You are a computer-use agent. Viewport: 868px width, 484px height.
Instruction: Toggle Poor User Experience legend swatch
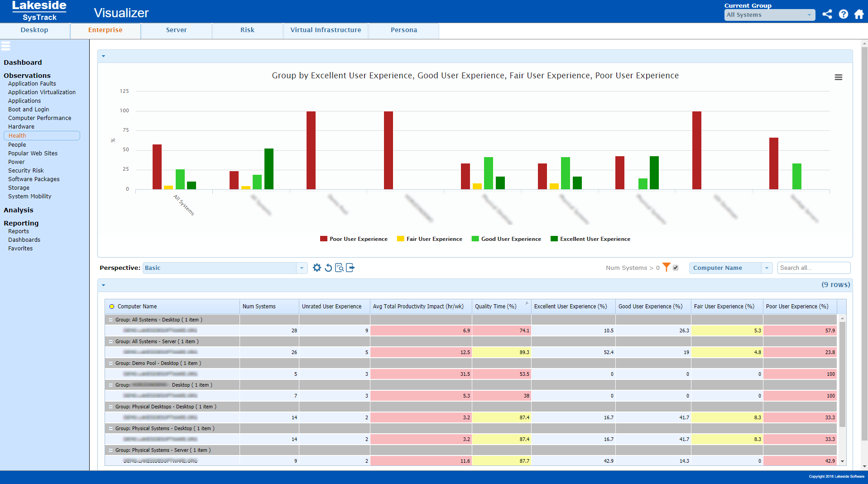coord(324,239)
